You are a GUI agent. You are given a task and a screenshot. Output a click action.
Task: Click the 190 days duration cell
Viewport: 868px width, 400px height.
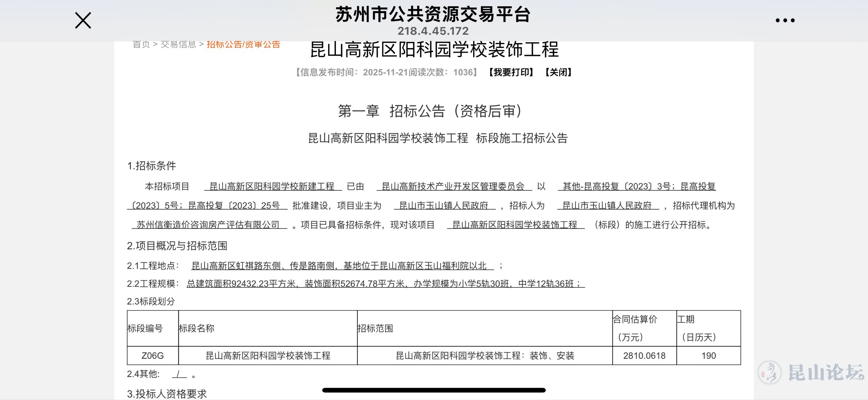(x=708, y=356)
